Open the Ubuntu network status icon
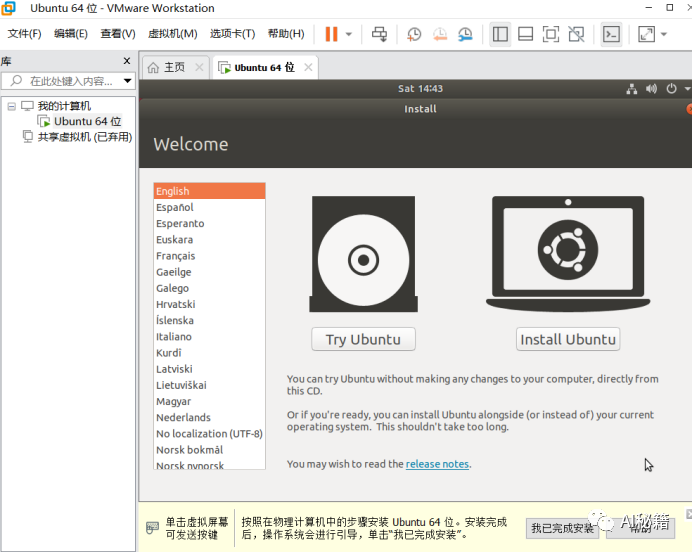This screenshot has width=692, height=552. point(632,89)
